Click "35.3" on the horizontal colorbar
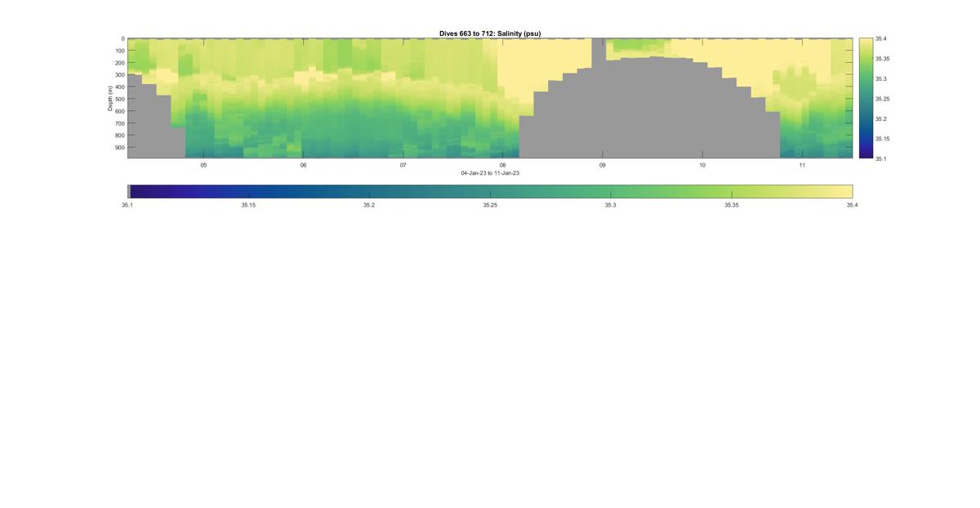Viewport: 980px width, 508px height. 611,205
